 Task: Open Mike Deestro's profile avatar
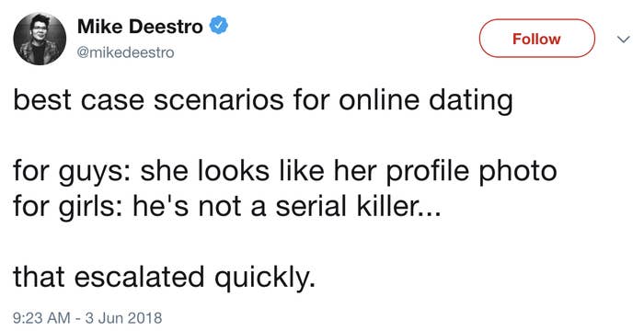(40, 39)
